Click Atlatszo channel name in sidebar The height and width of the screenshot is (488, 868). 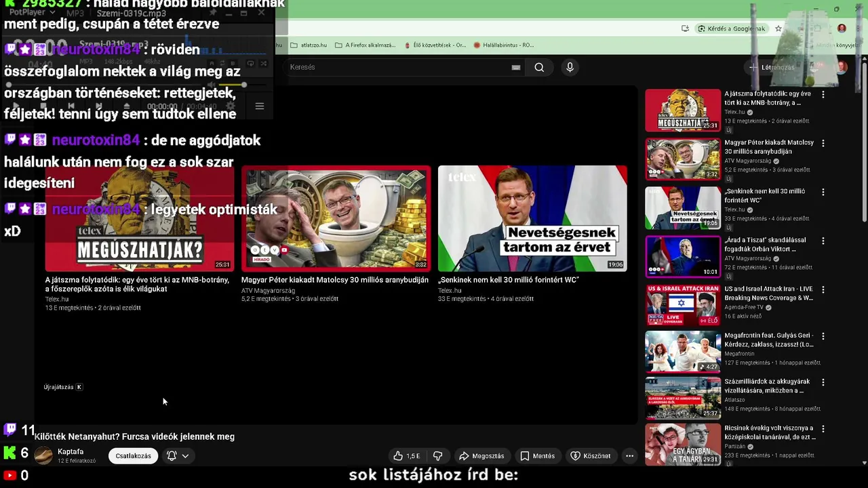[734, 400]
